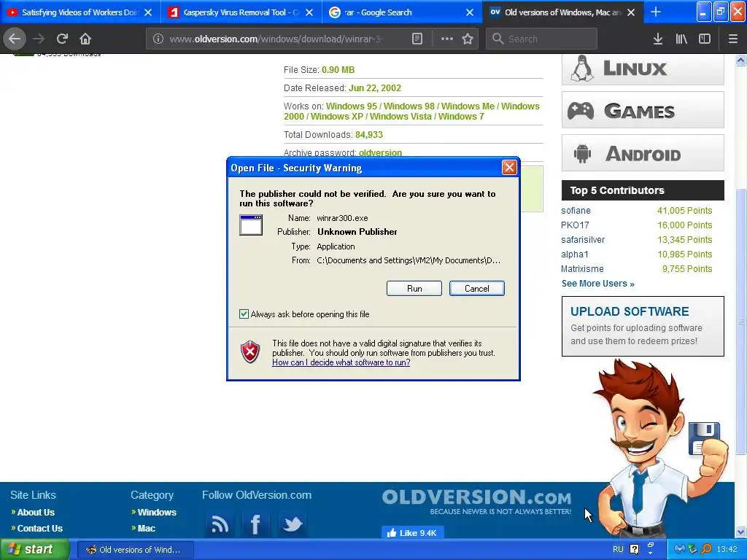Open the OldVersion Facebook icon
The width and height of the screenshot is (747, 560).
pyautogui.click(x=255, y=524)
